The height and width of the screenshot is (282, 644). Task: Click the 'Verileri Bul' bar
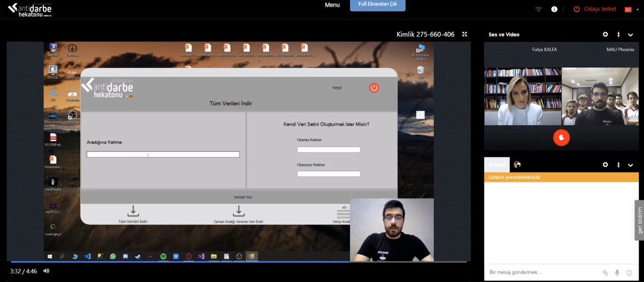point(243,197)
